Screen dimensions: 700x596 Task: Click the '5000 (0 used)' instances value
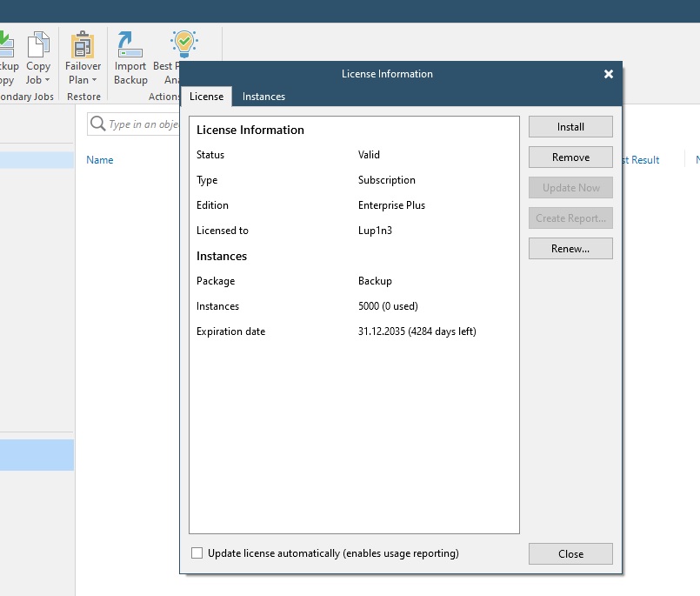pyautogui.click(x=388, y=306)
